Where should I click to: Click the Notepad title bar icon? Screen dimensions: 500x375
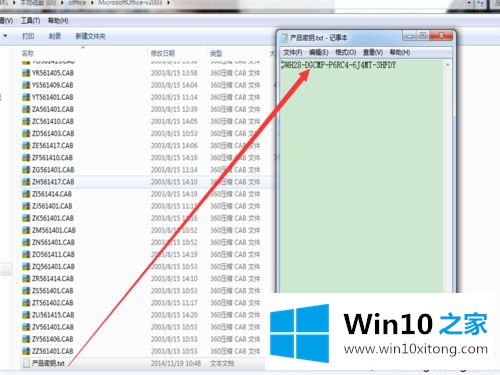pyautogui.click(x=284, y=37)
